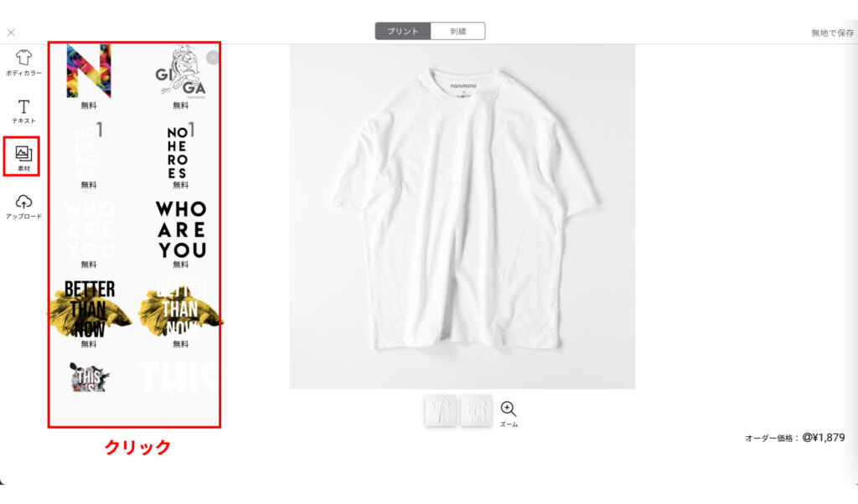Choose the GIGA illustration design
Screen dimensions: 858x504
click(181, 72)
